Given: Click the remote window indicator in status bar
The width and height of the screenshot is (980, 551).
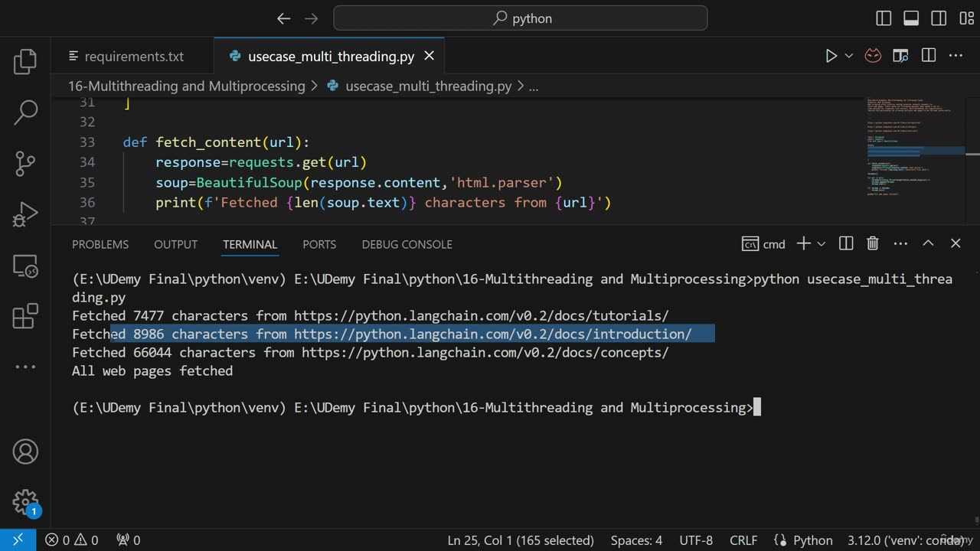Looking at the screenshot, I should tap(18, 540).
